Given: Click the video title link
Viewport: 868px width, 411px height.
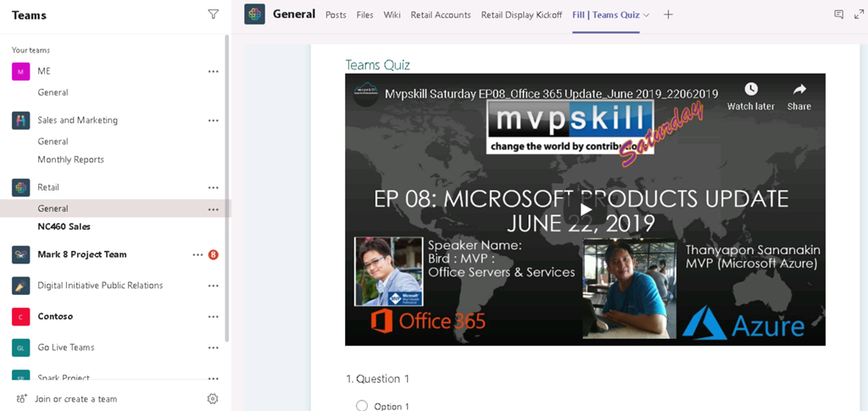Looking at the screenshot, I should click(551, 93).
